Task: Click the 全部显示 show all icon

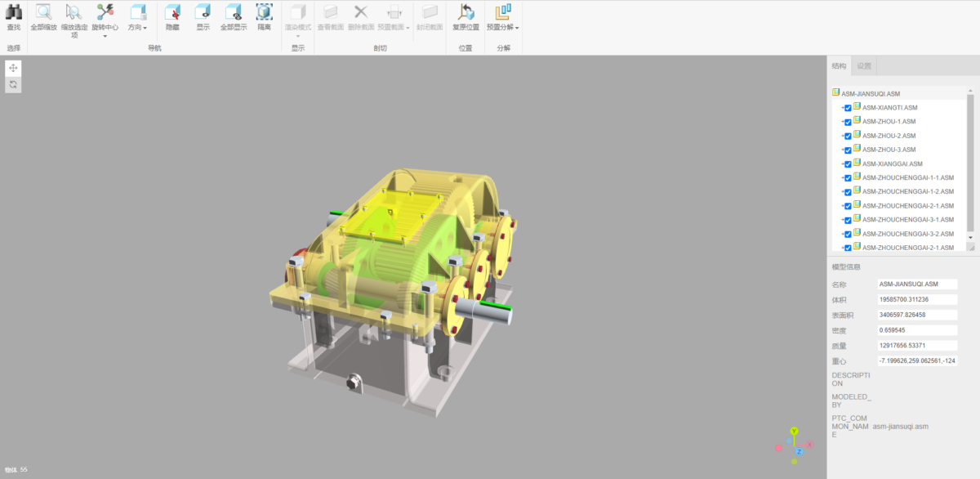Action: coord(233,12)
